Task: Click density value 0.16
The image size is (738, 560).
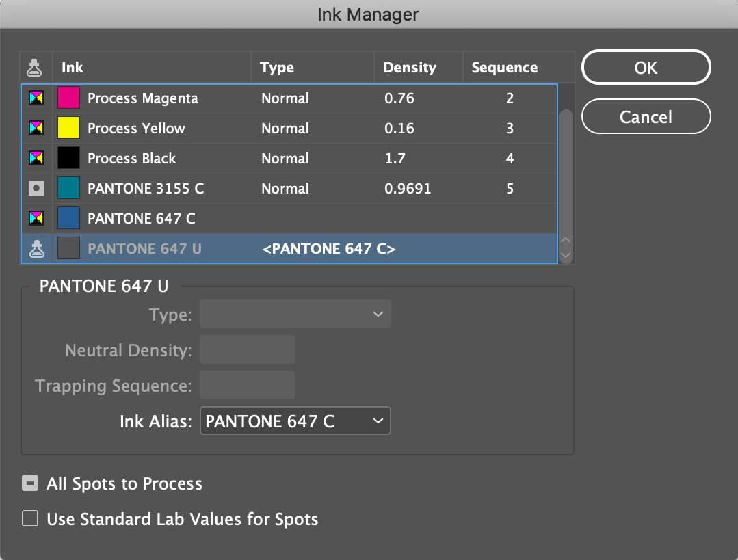Action: point(399,129)
